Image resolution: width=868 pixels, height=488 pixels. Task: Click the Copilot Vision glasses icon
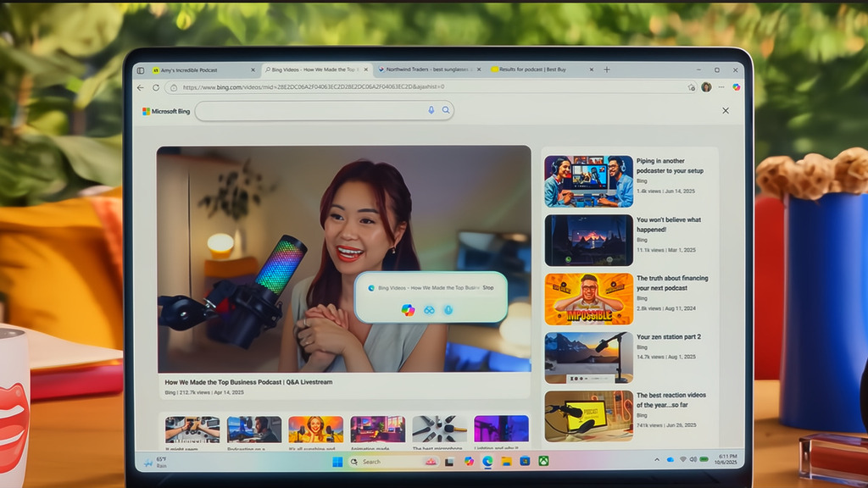click(x=429, y=310)
